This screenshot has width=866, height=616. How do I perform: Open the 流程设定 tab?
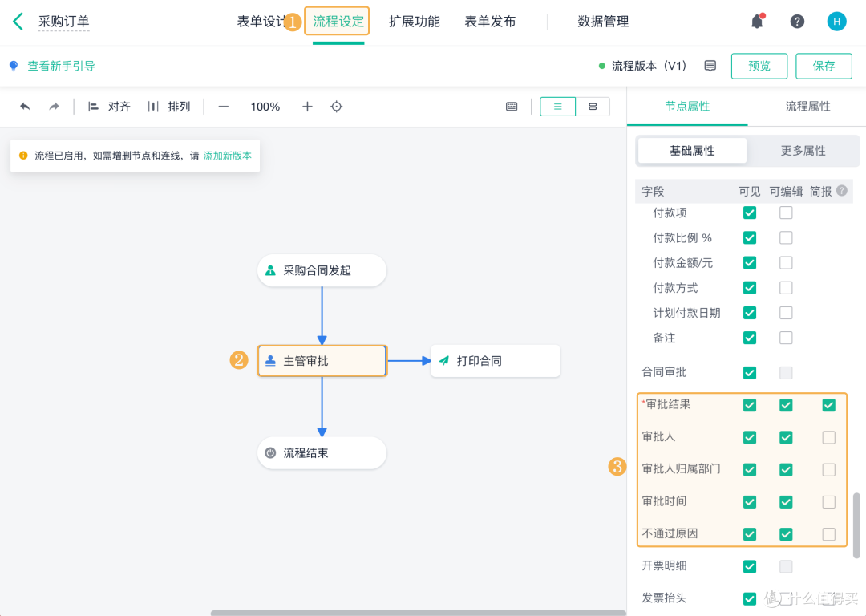pos(338,22)
